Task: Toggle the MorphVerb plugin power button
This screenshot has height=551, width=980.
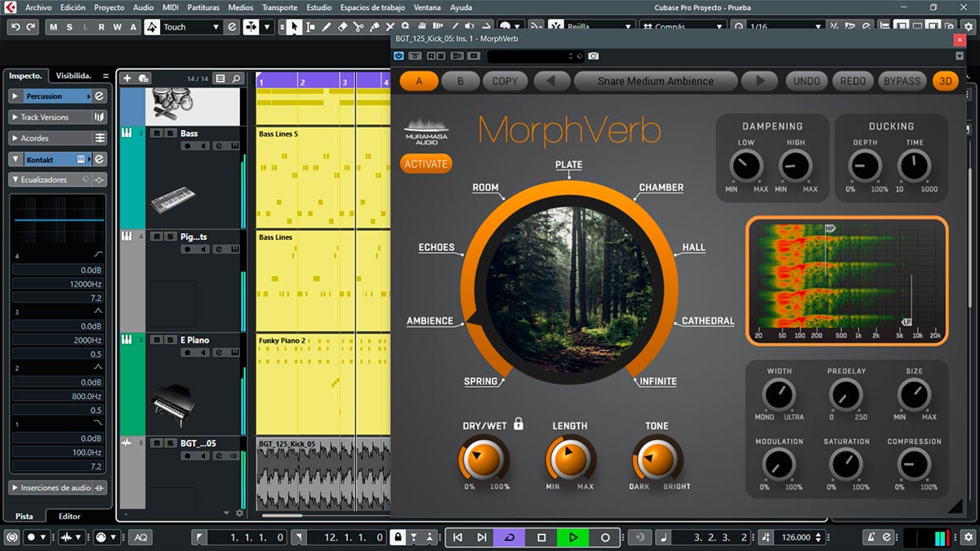Action: [x=399, y=56]
